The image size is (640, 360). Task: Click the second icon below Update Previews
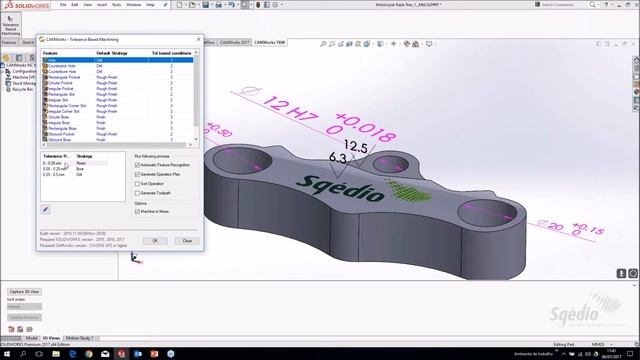20,329
